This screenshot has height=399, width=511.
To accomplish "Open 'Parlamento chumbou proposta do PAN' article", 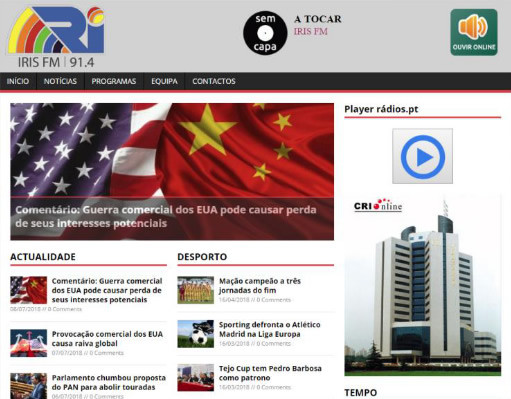I will point(109,382).
